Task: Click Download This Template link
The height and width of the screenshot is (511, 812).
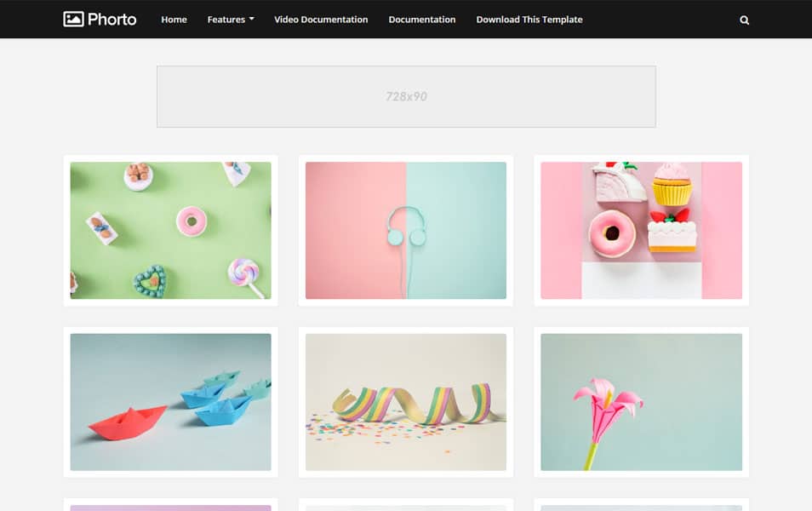Action: pyautogui.click(x=529, y=20)
